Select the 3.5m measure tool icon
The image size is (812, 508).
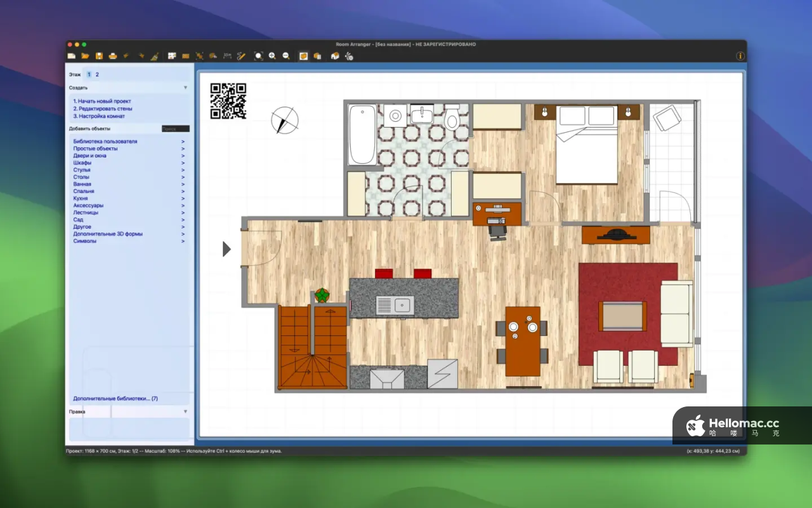pyautogui.click(x=227, y=56)
